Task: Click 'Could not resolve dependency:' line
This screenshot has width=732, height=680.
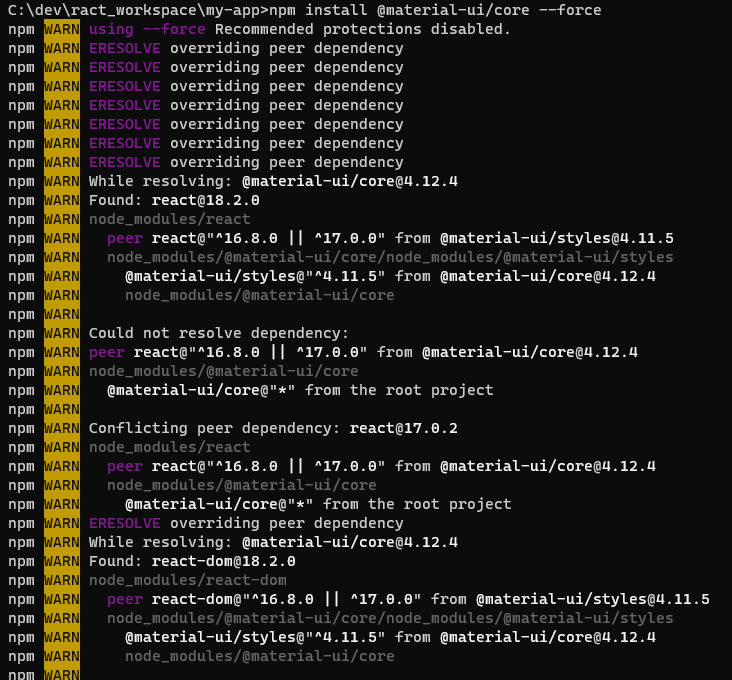Action: click(218, 333)
